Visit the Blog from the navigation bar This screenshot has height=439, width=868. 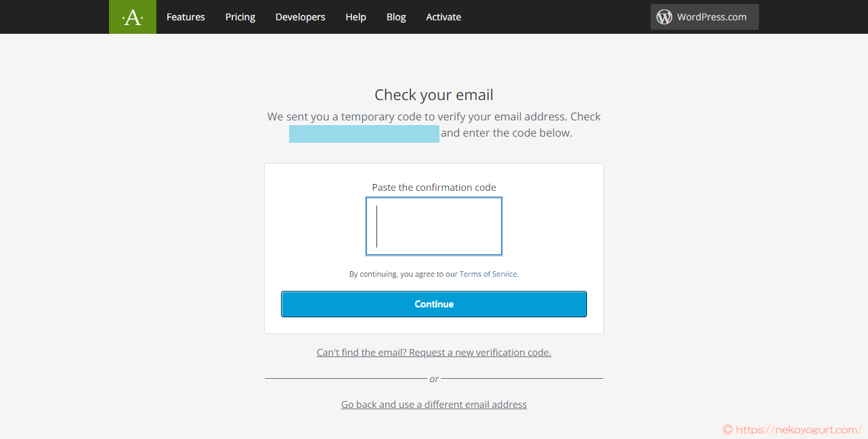[x=396, y=17]
